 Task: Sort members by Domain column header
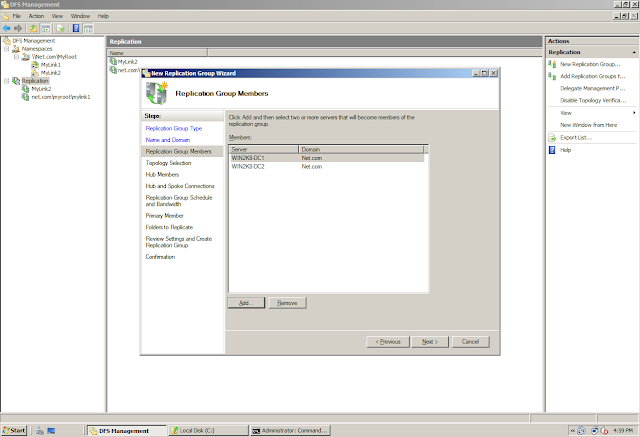pos(361,149)
